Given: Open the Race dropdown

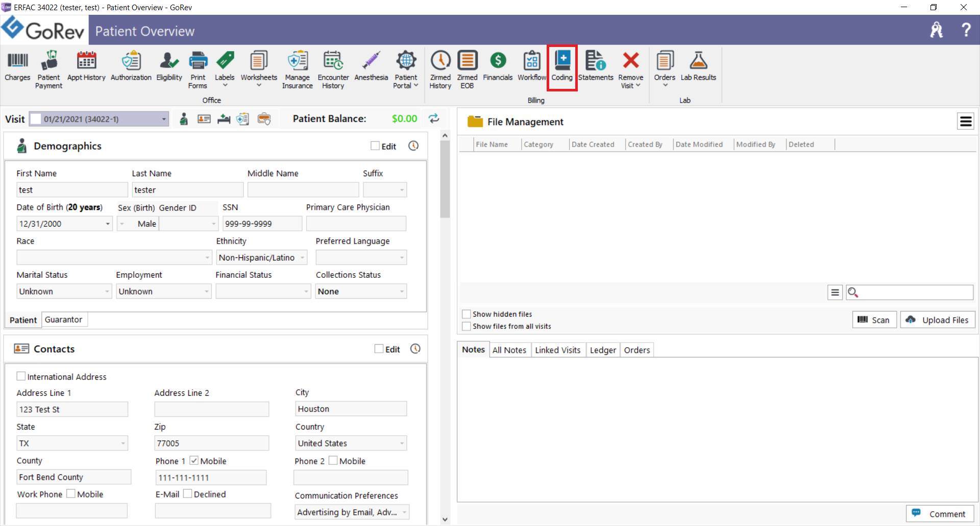Looking at the screenshot, I should coord(207,257).
